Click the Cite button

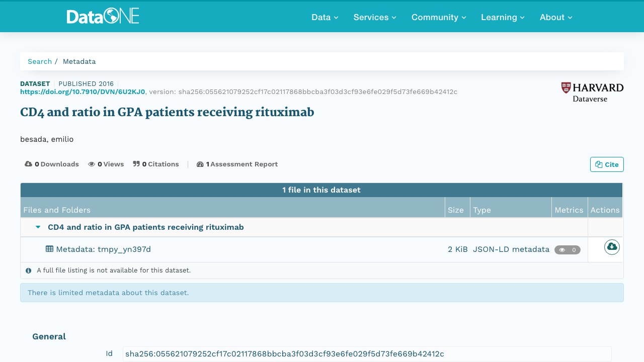pos(607,164)
